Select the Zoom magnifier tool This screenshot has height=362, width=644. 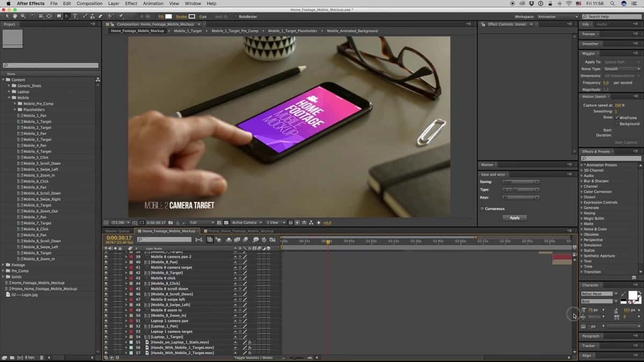22,16
